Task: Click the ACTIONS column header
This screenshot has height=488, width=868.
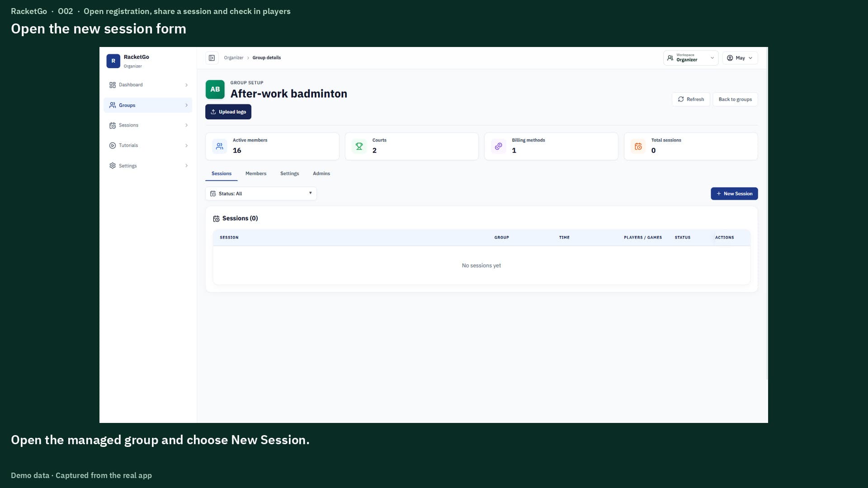Action: [724, 237]
